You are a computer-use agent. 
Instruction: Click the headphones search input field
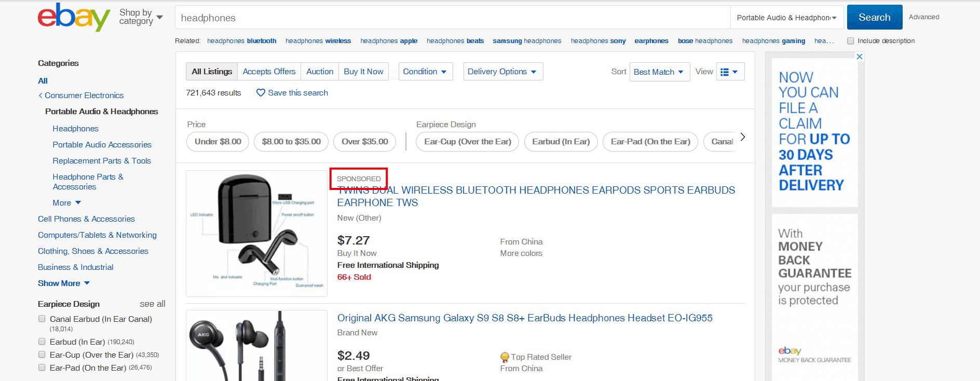tap(453, 18)
